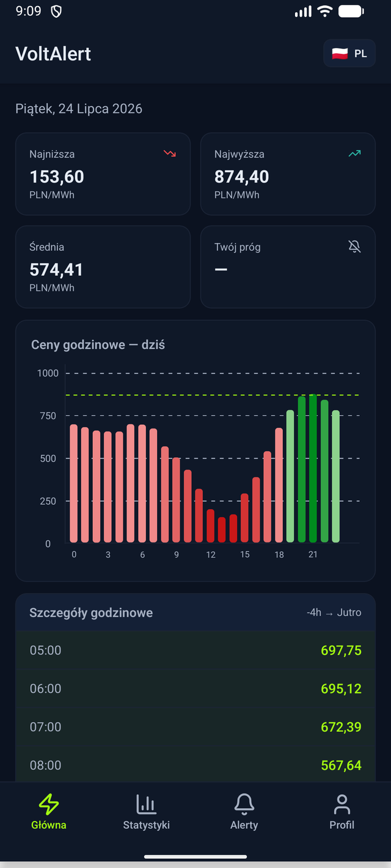This screenshot has height=868, width=391.
Task: Tap the tallest dark green bar at hour 21
Action: point(313,469)
